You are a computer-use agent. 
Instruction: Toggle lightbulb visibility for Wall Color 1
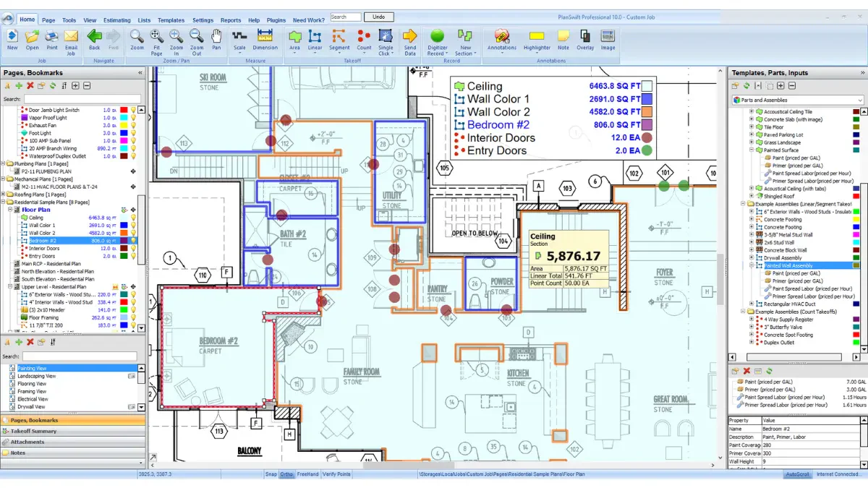133,226
